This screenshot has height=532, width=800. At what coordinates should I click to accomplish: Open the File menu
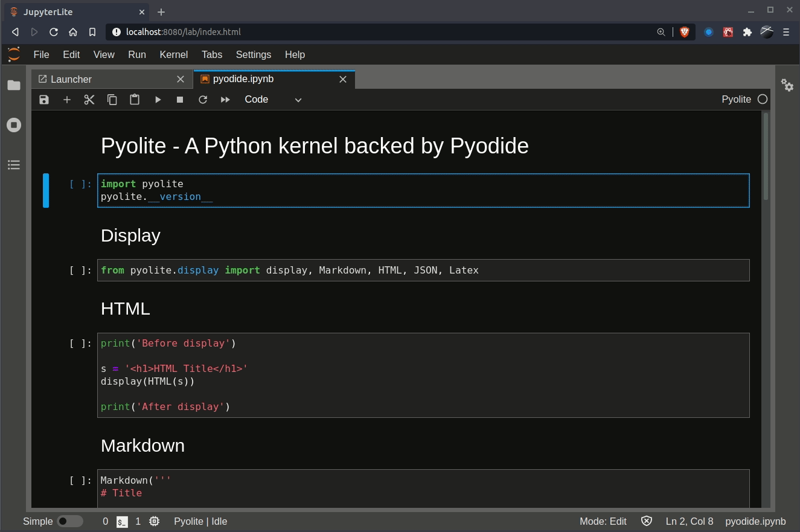click(x=41, y=54)
